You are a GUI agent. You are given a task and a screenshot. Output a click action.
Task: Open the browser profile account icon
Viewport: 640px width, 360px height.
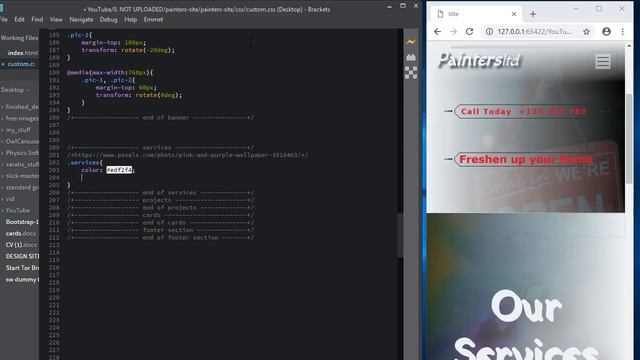[x=606, y=31]
